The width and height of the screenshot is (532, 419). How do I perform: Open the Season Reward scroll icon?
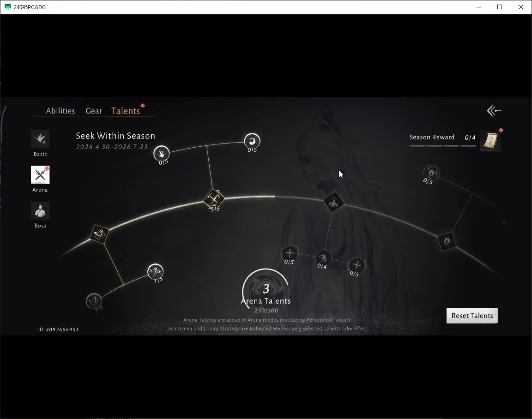[490, 141]
